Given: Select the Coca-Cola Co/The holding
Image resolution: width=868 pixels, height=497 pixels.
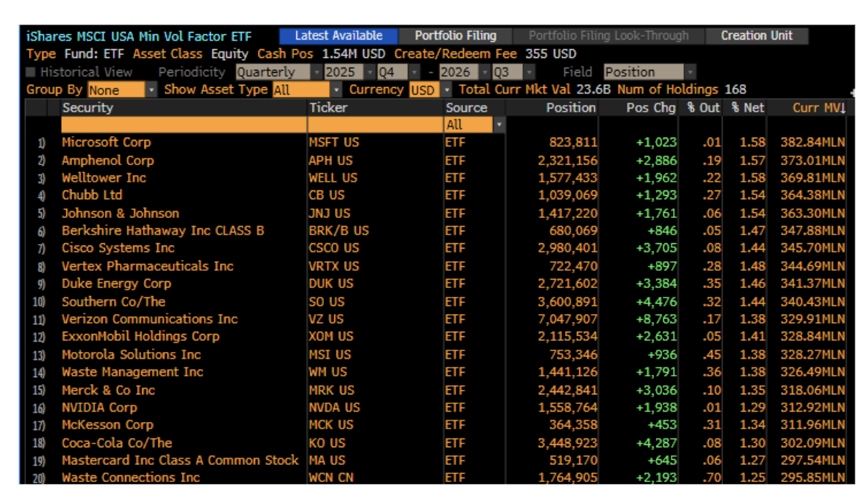Looking at the screenshot, I should point(117,443).
